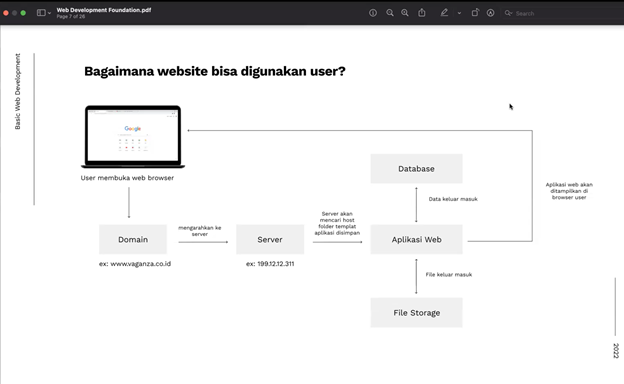Close the Preview window with red button
Screen dimensions: 624x384
6,13
